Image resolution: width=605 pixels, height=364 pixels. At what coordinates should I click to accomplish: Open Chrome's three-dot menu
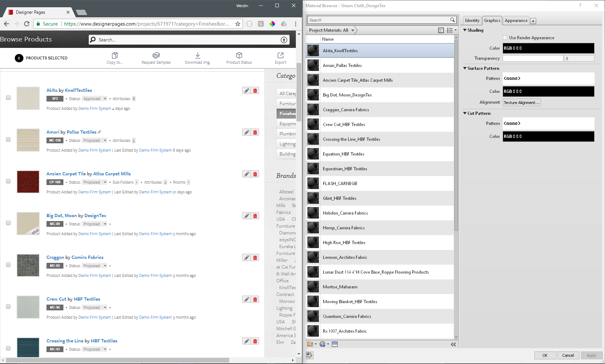pos(295,24)
